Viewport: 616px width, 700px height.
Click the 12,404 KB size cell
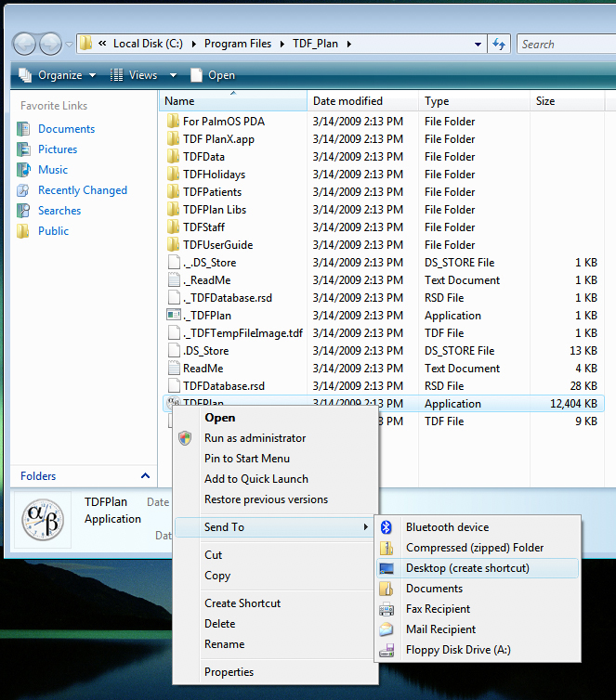coord(573,404)
